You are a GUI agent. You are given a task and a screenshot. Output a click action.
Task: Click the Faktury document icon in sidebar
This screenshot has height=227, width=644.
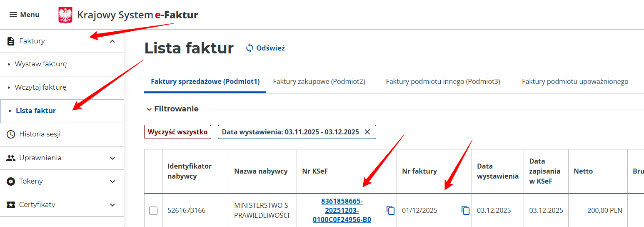pyautogui.click(x=11, y=41)
